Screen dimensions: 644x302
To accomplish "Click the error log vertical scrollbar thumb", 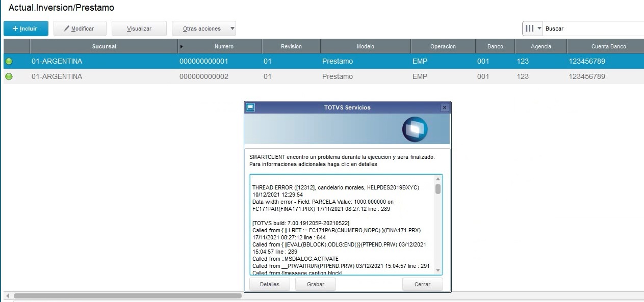I will click(438, 189).
